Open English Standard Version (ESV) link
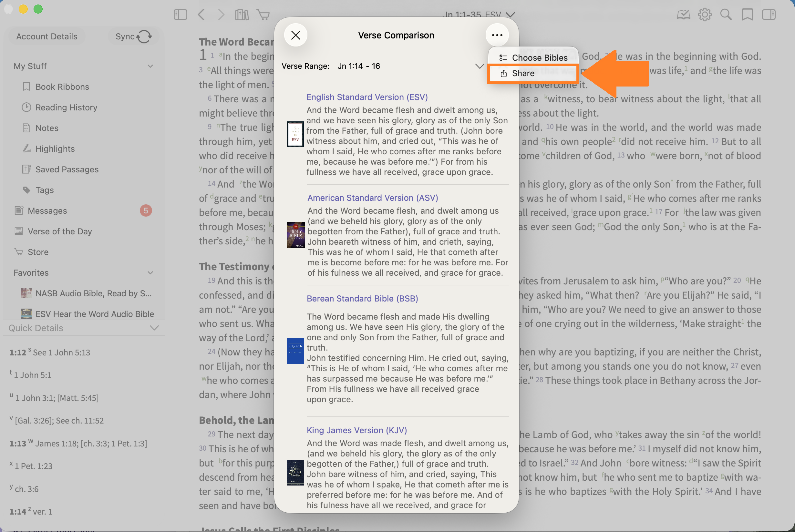The image size is (795, 532). (x=367, y=97)
